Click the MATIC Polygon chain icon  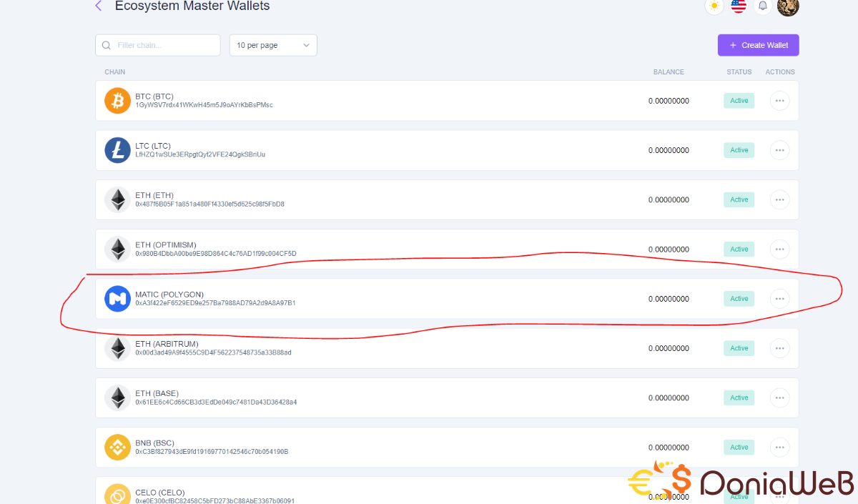pyautogui.click(x=118, y=299)
